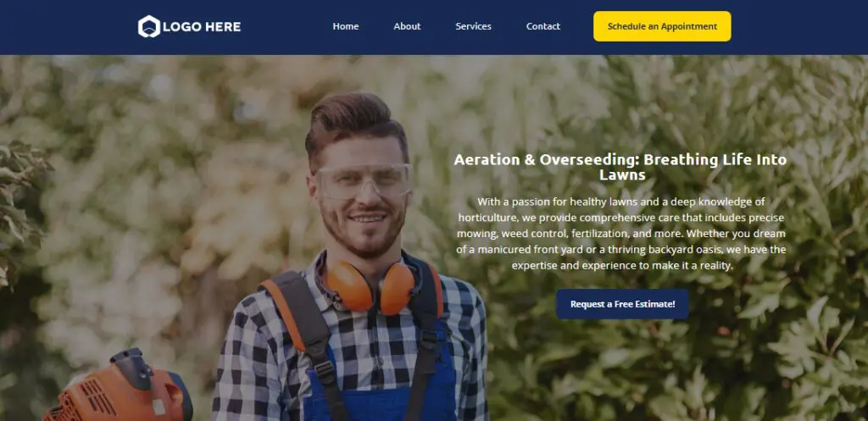Click the orange ear muffs on the man
The image size is (868, 421).
click(370, 288)
